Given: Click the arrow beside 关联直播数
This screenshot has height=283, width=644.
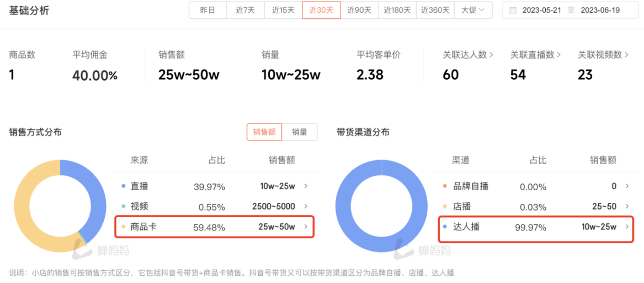Looking at the screenshot, I should coord(558,55).
